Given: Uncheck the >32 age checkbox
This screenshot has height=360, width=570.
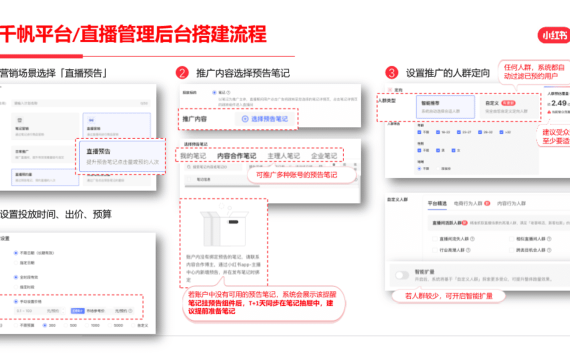Looking at the screenshot, I should click(501, 132).
